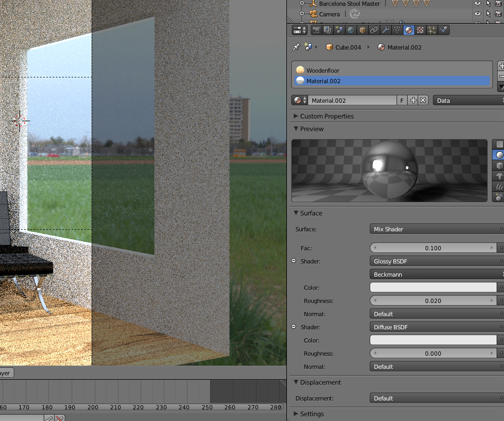Screen dimensions: 504x421
Task: Open the World properties tab (globe icon)
Action: coord(351,30)
